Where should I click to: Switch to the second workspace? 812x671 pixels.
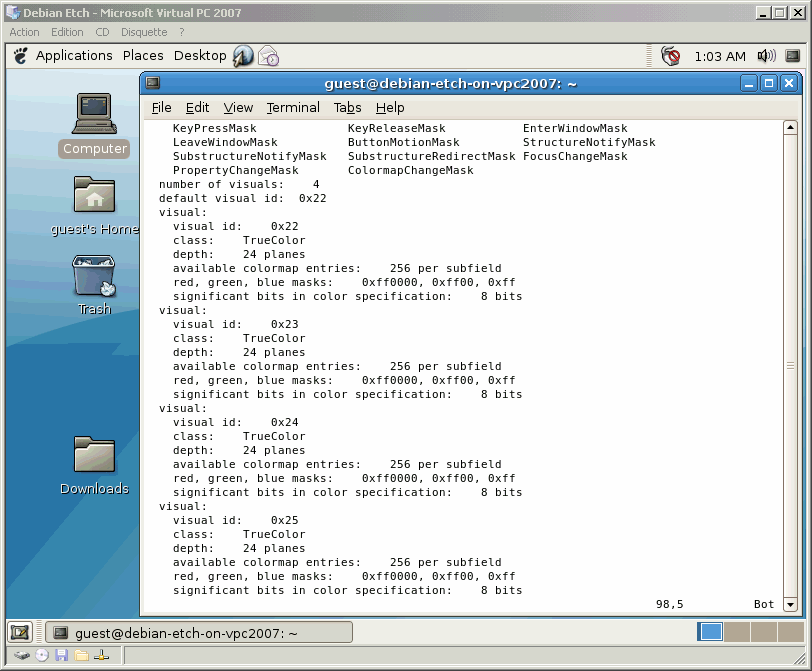[x=736, y=632]
